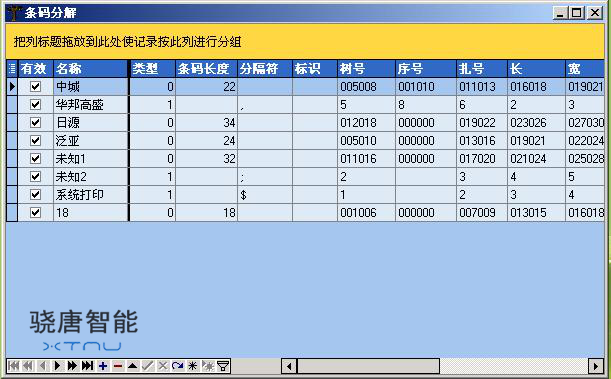The width and height of the screenshot is (611, 379).
Task: Select 扎号 cell 019022
Action: (482, 122)
